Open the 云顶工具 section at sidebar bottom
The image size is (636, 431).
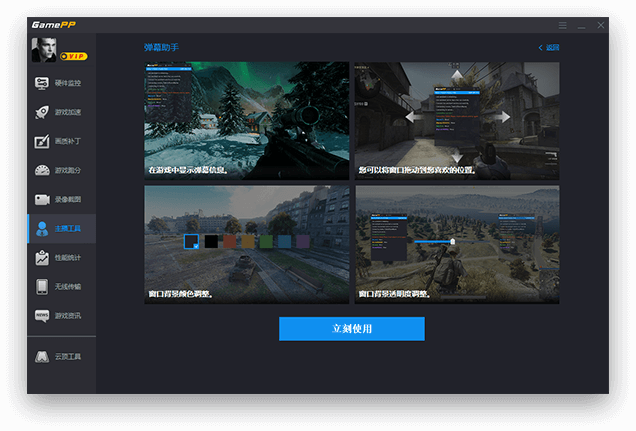61,357
